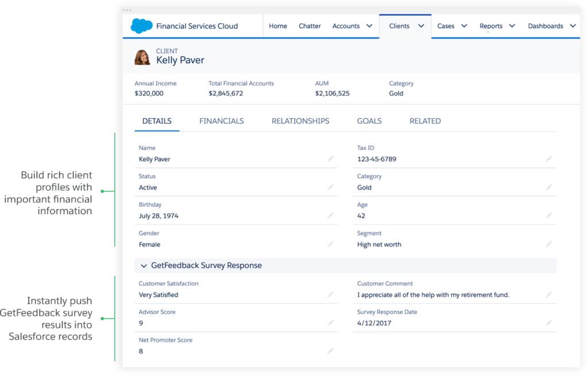The width and height of the screenshot is (588, 376).
Task: Edit the Net Promoter Score pencil icon
Action: 330,351
